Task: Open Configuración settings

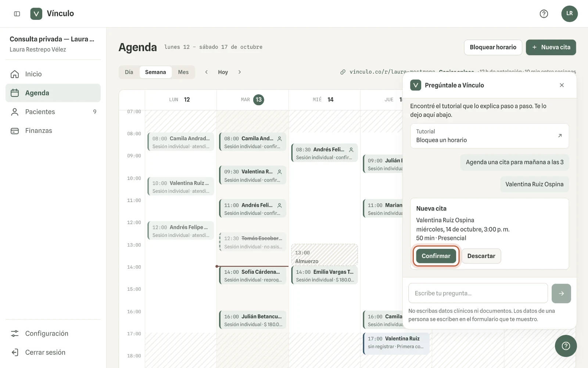Action: coord(53,333)
